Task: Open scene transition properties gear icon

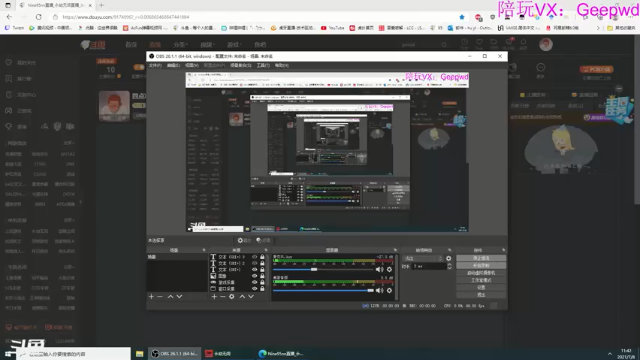Action: 449,258
